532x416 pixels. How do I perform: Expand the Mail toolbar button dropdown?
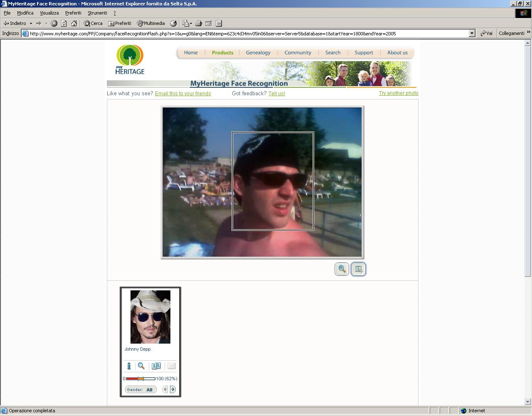tap(191, 23)
